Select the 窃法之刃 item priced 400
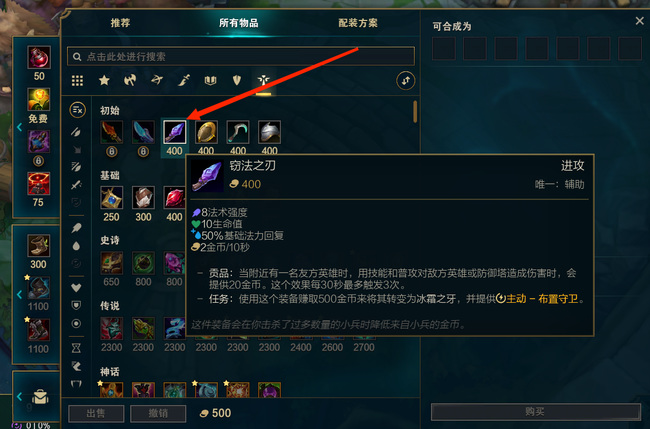Image resolution: width=650 pixels, height=429 pixels. [x=175, y=132]
